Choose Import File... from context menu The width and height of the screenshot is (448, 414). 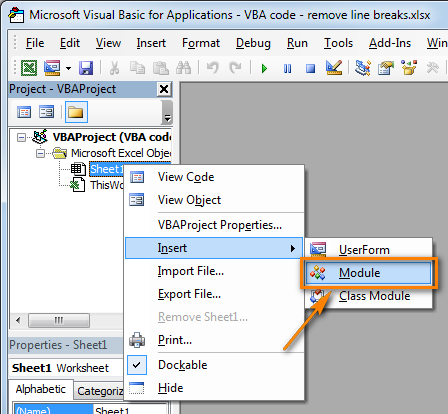pyautogui.click(x=214, y=271)
